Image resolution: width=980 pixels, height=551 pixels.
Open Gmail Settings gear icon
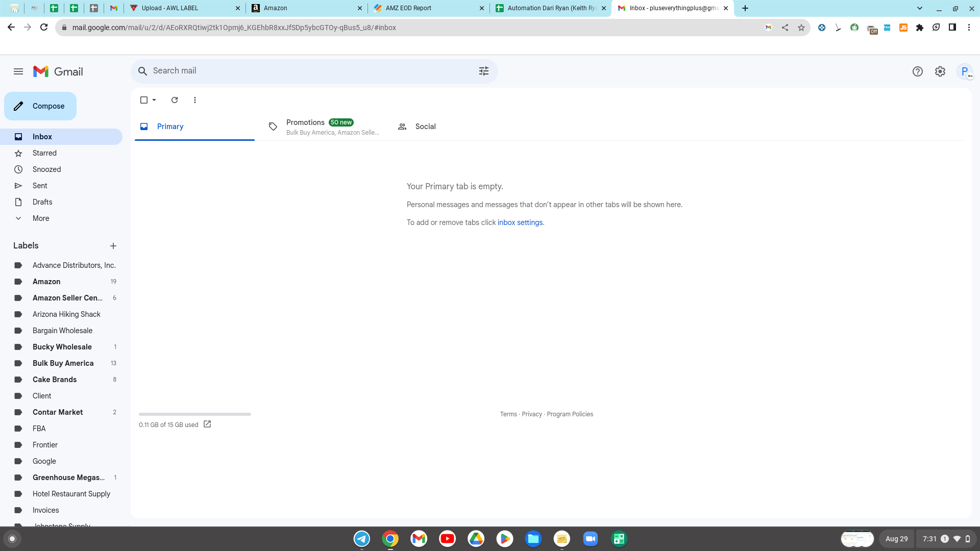pyautogui.click(x=940, y=71)
